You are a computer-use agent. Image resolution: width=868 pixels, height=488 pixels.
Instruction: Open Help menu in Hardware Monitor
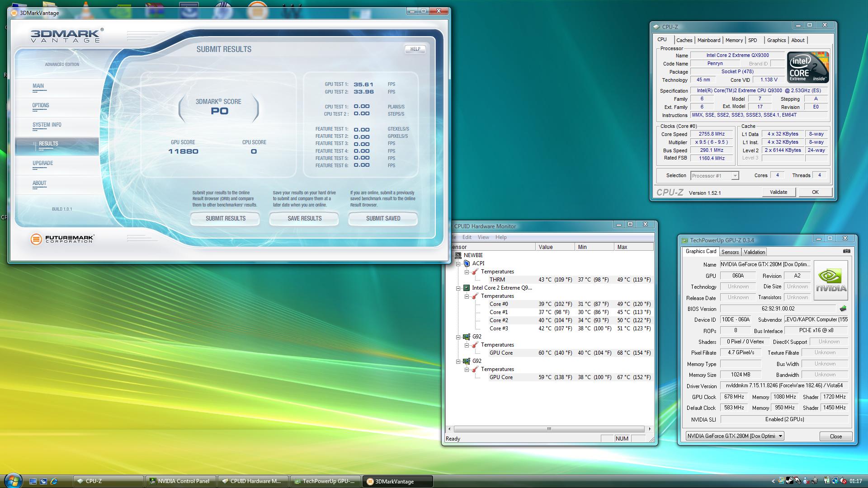tap(501, 237)
